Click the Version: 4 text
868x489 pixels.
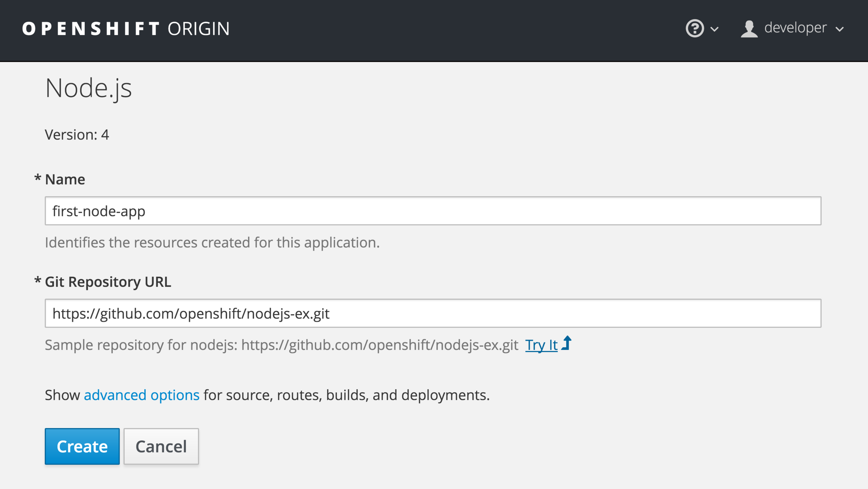click(x=77, y=135)
